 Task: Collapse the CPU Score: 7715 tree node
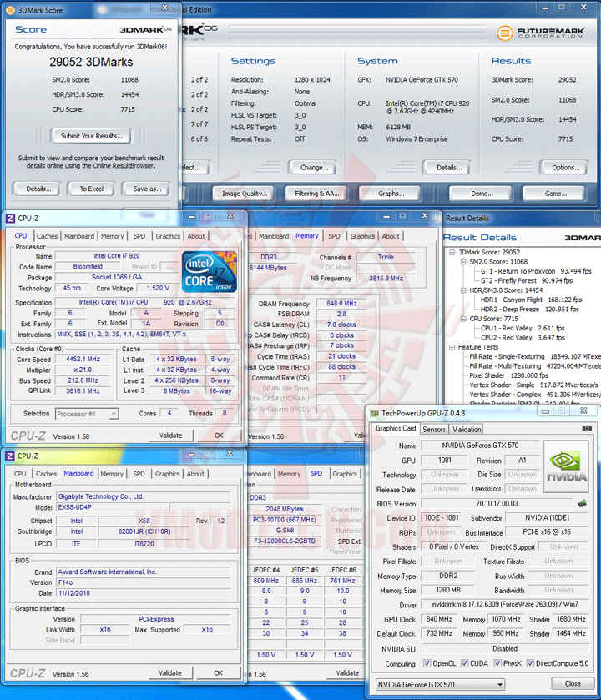coord(463,319)
